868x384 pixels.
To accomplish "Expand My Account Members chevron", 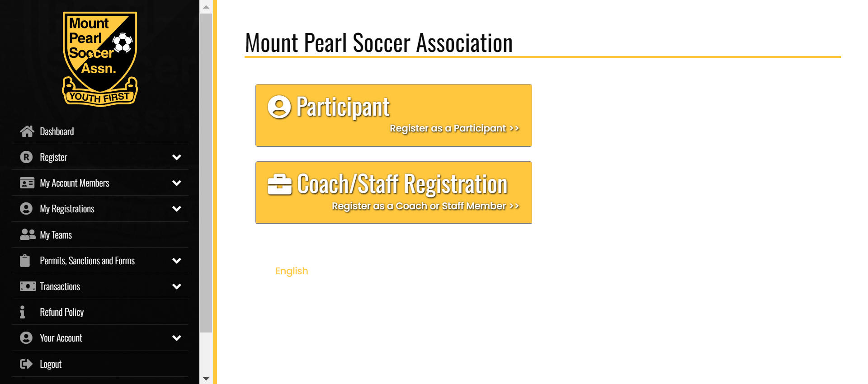I will pos(177,183).
